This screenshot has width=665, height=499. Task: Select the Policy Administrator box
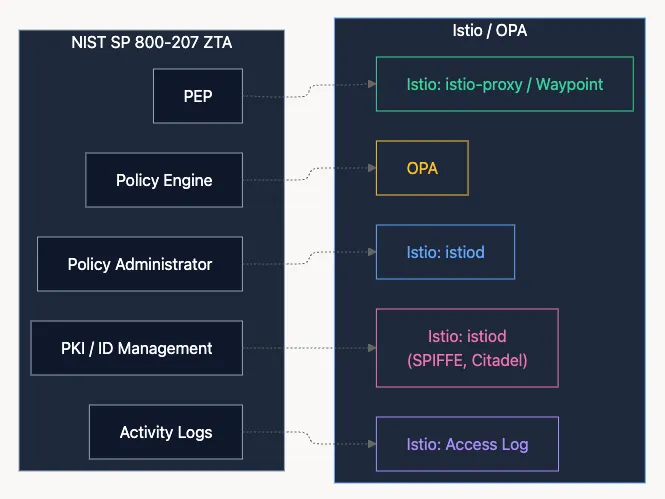140,264
